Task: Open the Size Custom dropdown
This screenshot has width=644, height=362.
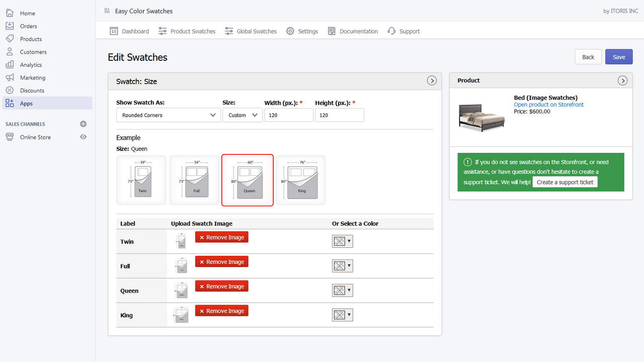Action: click(243, 115)
